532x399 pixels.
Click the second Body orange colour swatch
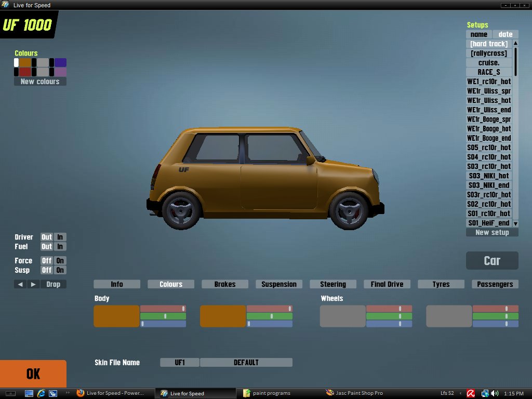pyautogui.click(x=223, y=316)
